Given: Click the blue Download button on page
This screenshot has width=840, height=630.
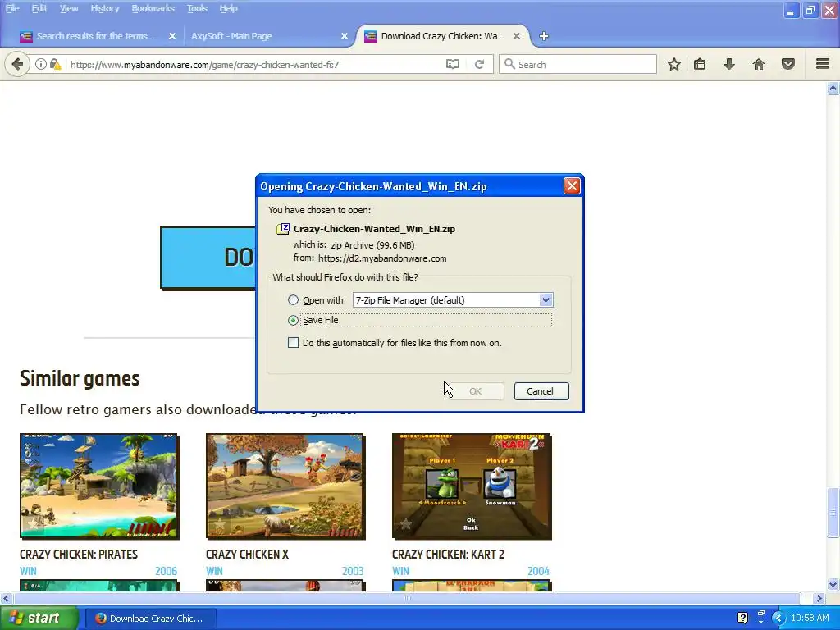Looking at the screenshot, I should [208, 258].
